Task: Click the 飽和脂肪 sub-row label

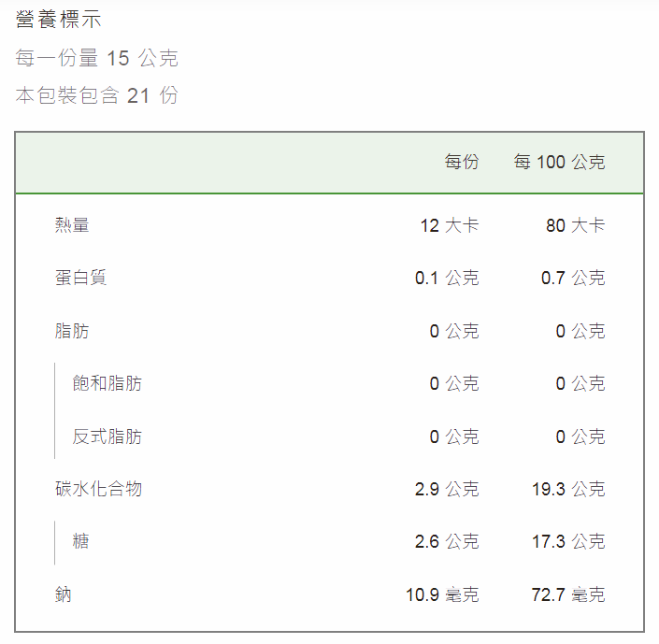Action: coord(107,383)
